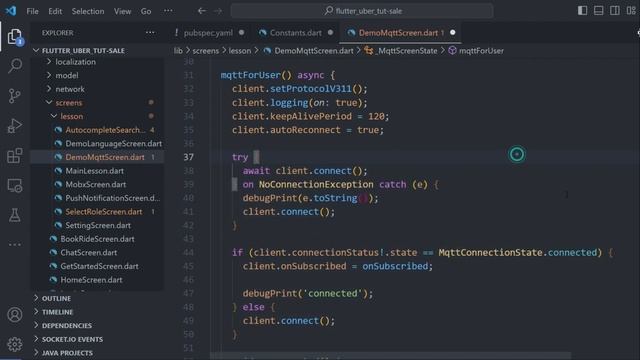
Task: Open the Go menu
Action: 146,11
